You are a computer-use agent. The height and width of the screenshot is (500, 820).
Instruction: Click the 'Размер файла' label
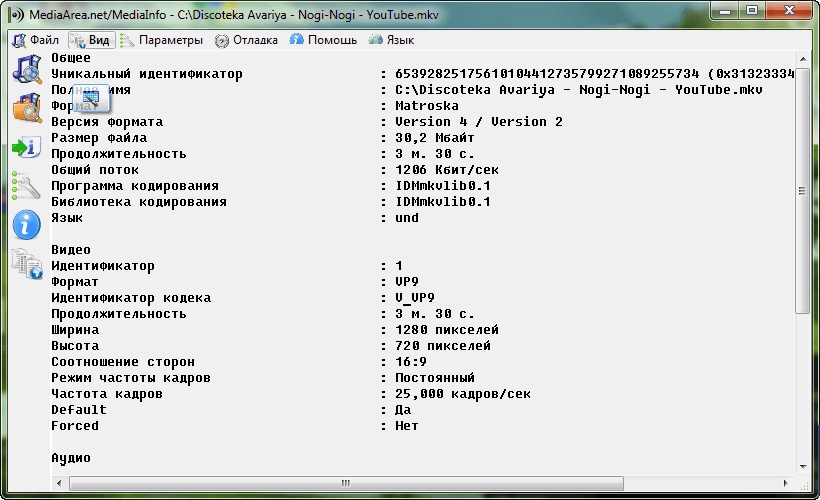[x=99, y=138]
